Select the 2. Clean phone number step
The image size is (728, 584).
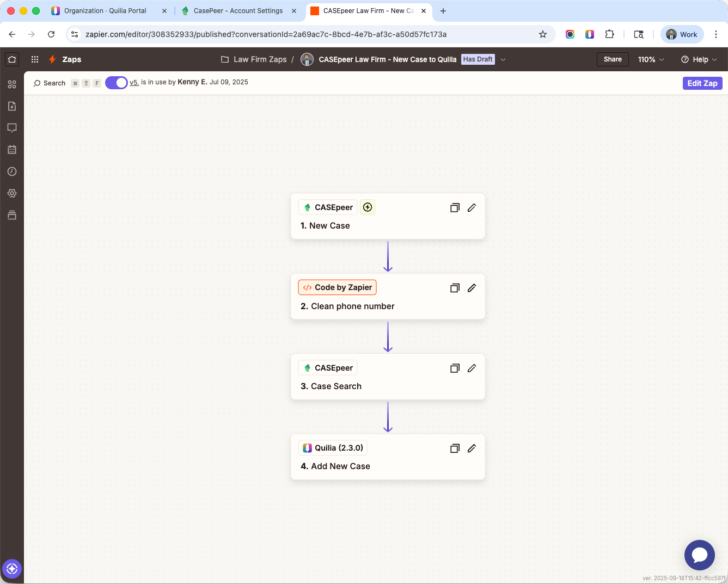(388, 297)
